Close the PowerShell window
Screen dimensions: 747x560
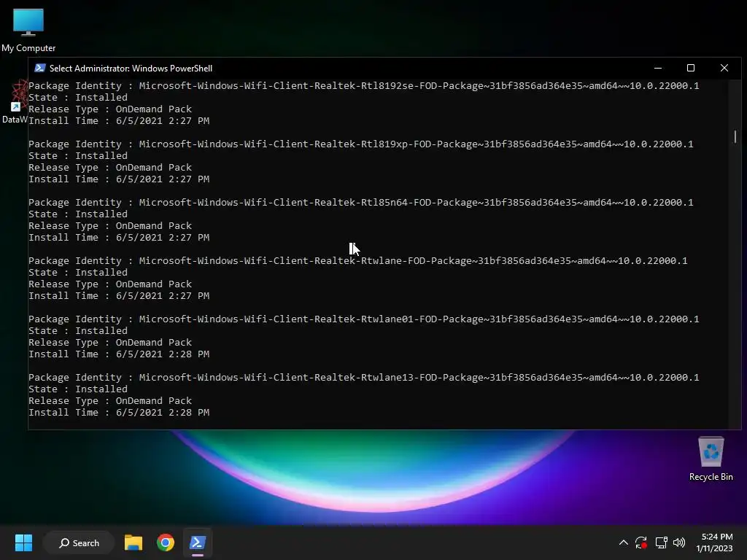tap(724, 68)
